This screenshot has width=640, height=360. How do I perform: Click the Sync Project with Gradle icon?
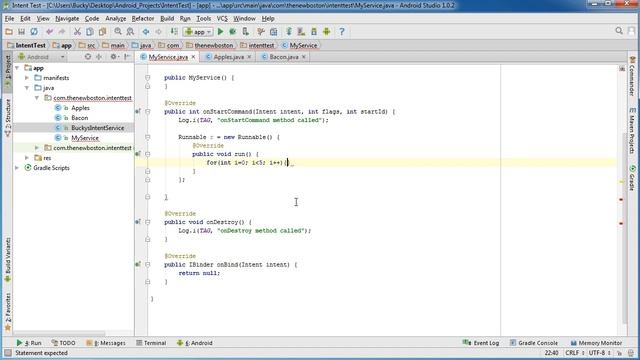[289, 32]
